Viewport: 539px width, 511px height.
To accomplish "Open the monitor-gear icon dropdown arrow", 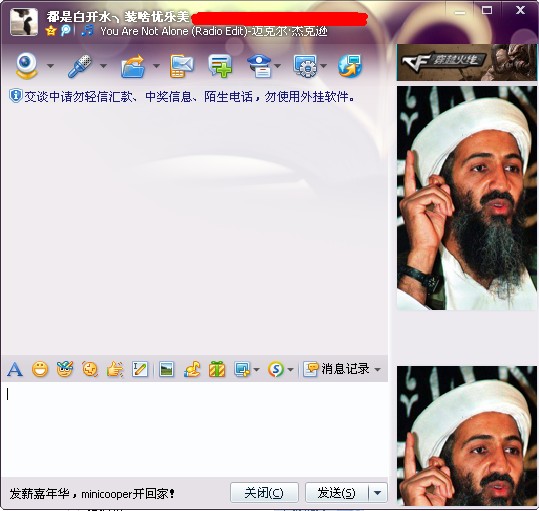I will point(323,66).
